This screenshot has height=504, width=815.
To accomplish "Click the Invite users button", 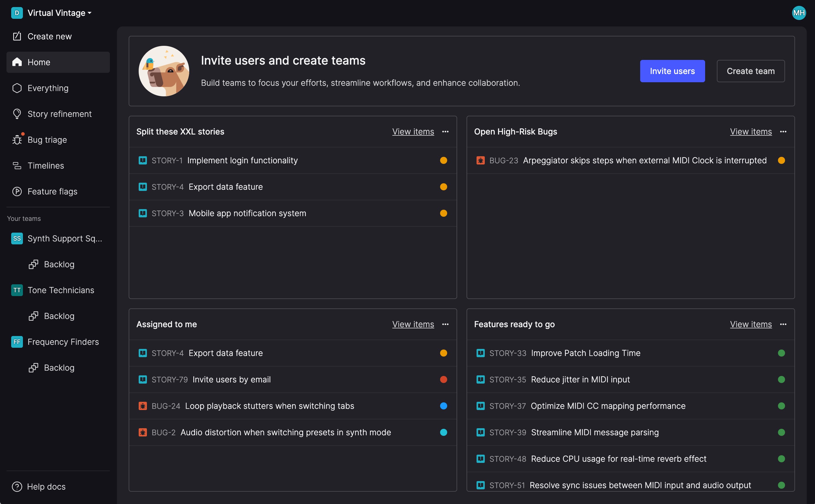I will coord(672,71).
